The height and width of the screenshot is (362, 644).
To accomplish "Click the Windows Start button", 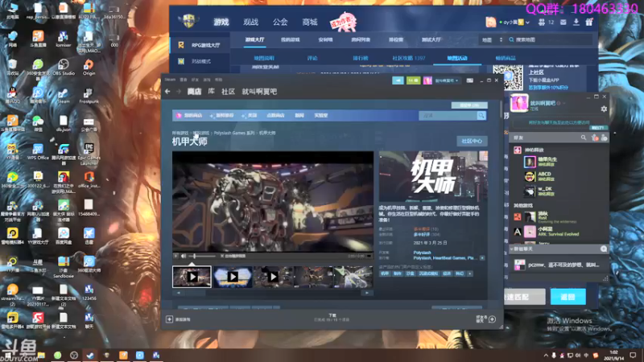I will point(7,356).
